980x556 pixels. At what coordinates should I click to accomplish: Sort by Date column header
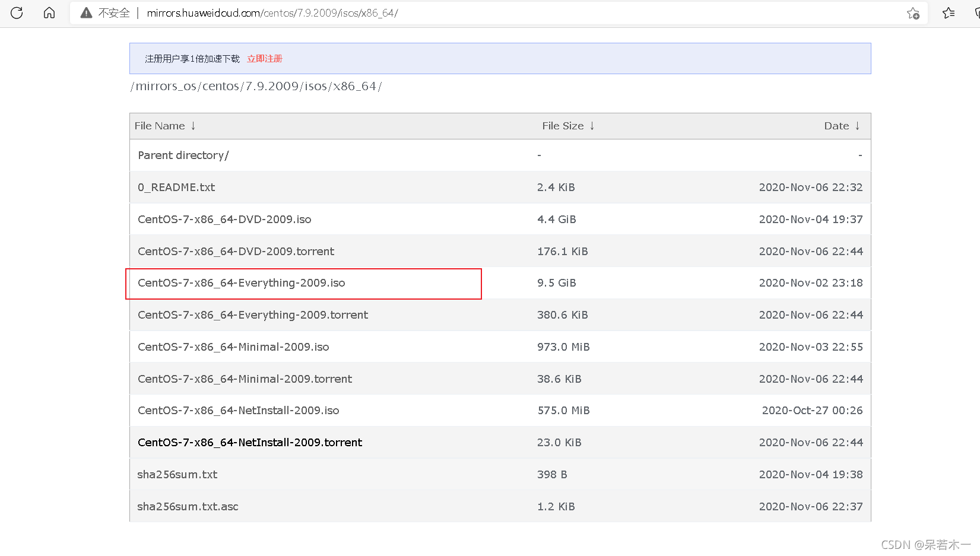[x=842, y=126]
